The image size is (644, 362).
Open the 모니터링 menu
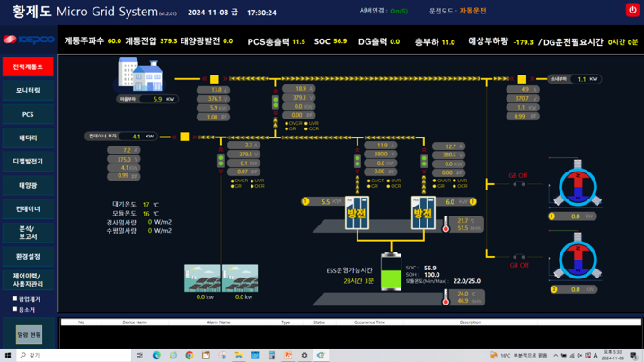coord(28,91)
